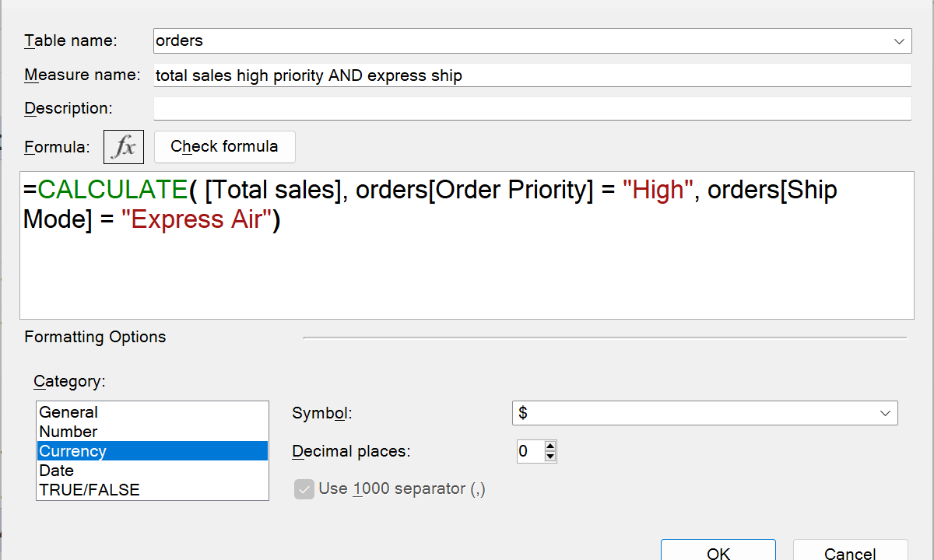
Task: Select the TRUE/FALSE category
Action: 90,490
